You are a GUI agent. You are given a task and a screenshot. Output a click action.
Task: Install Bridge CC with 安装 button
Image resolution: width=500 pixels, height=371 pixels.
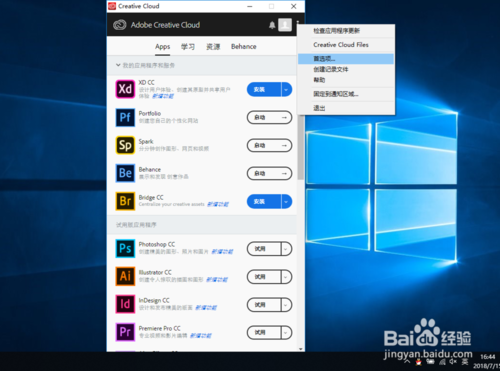pyautogui.click(x=264, y=201)
